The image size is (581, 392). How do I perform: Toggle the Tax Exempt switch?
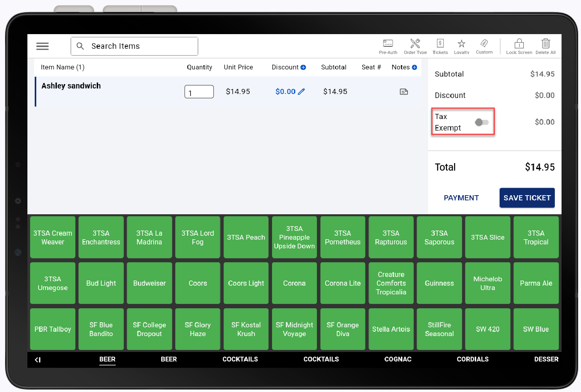482,122
